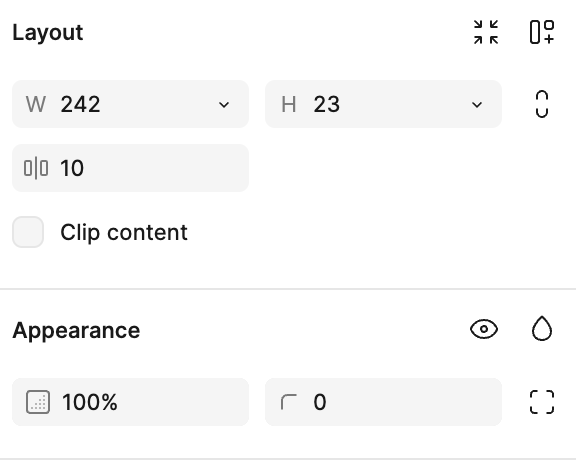Toggle layer visibility with the eye icon
Screen dimensions: 576x462
pos(484,329)
